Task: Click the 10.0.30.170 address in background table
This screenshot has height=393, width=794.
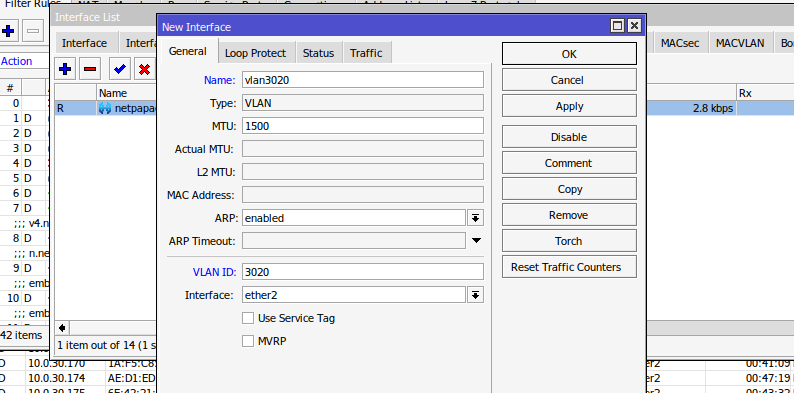Action: point(57,364)
